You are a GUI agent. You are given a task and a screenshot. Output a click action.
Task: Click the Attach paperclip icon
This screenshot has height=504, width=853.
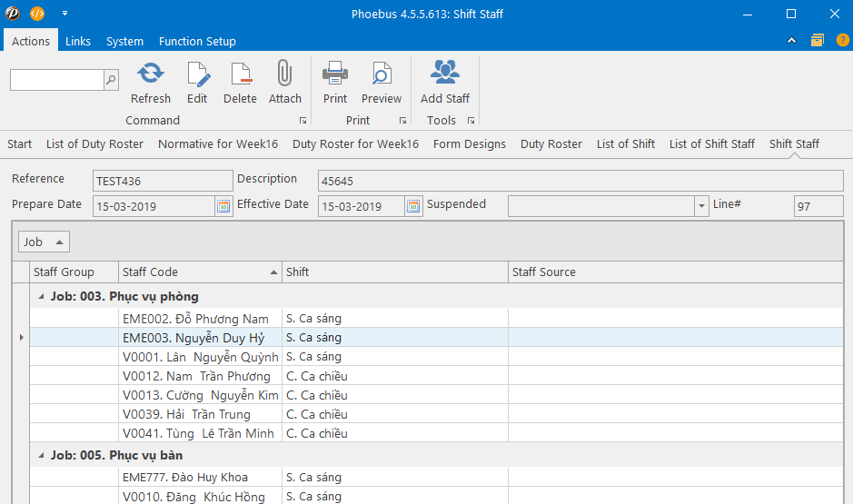pos(284,74)
